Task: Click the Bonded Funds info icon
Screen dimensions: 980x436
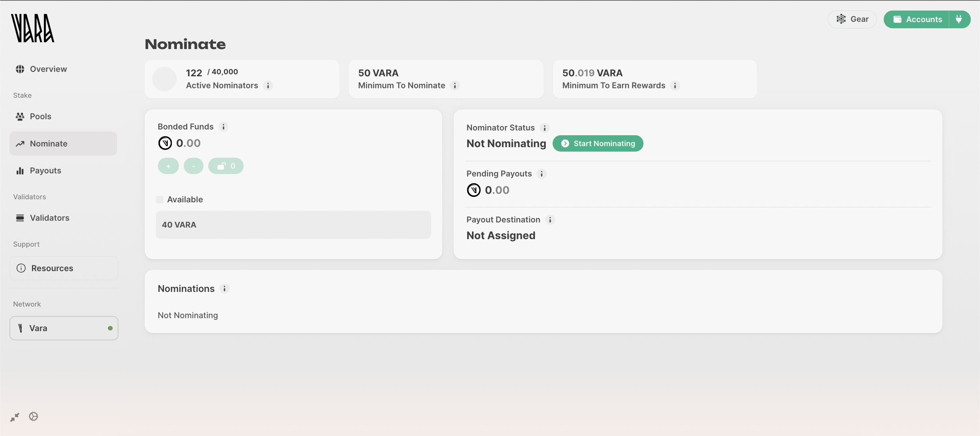Action: coord(223,127)
